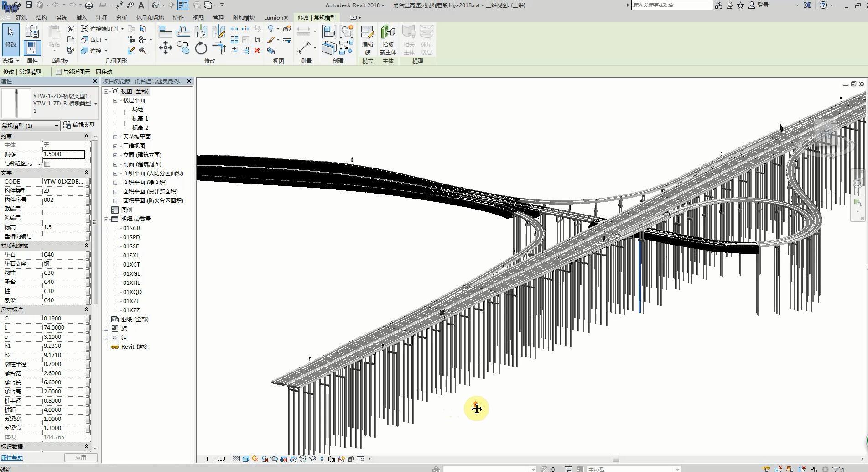Click the 登录 sign-in button
The image size is (868, 472).
tap(759, 5)
